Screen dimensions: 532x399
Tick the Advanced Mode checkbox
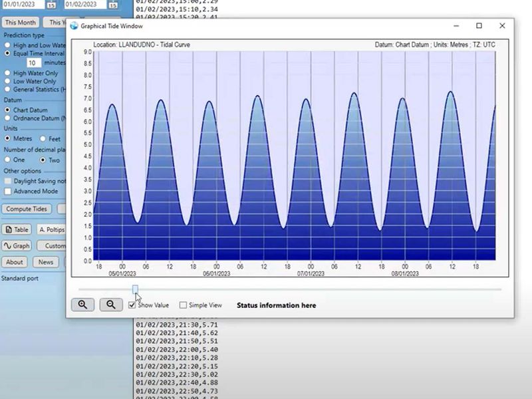click(8, 192)
